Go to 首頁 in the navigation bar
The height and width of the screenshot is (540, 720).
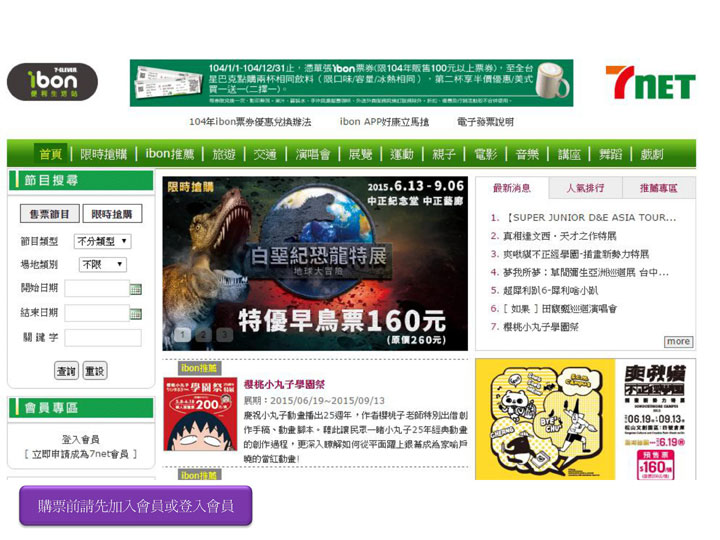pyautogui.click(x=51, y=154)
